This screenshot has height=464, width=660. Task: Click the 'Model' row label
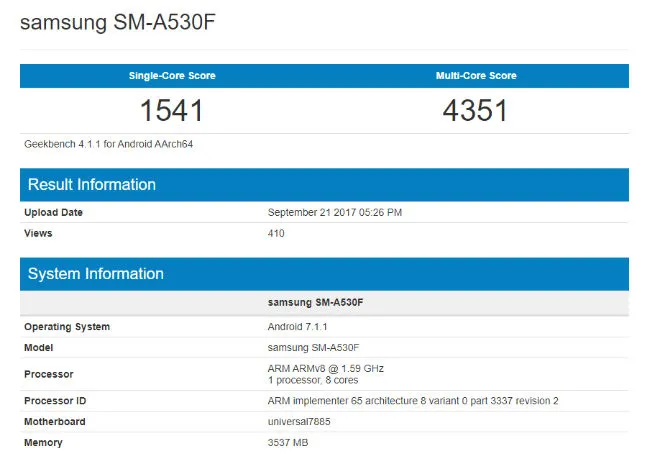click(39, 348)
